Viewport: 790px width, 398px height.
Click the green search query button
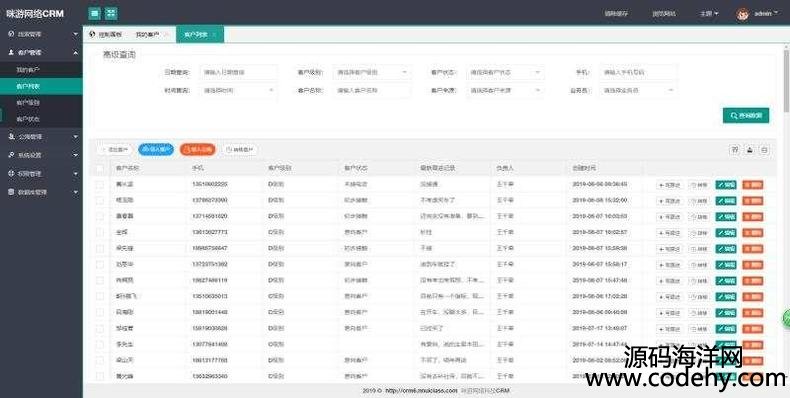coord(746,115)
